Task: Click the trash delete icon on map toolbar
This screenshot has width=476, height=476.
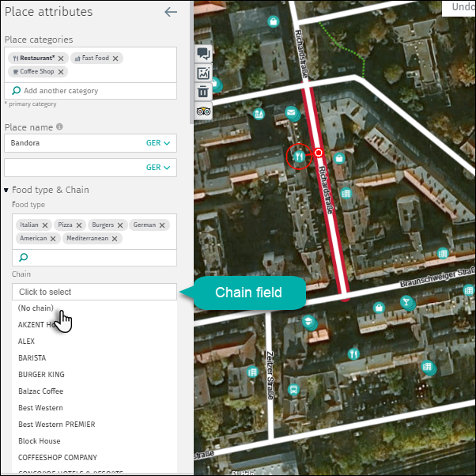Action: click(203, 92)
